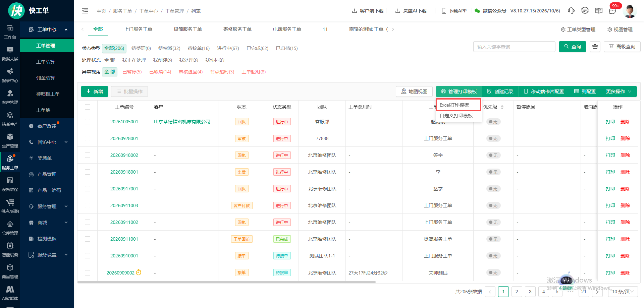Viewport: 644px width, 308px height.
Task: Click the timeout clock icon beside 20260909002
Action: (139, 272)
